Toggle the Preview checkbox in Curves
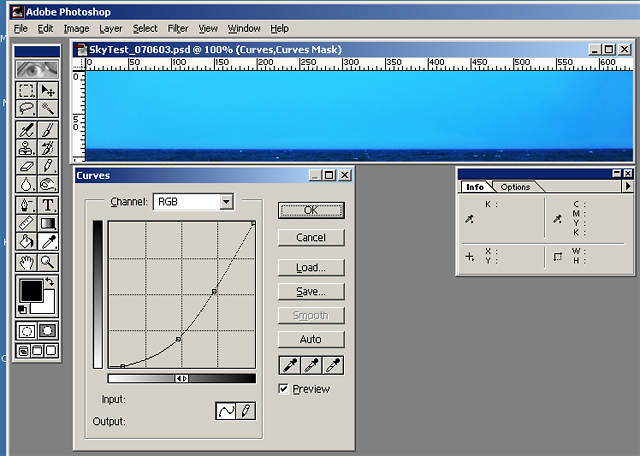This screenshot has height=456, width=640. click(284, 389)
